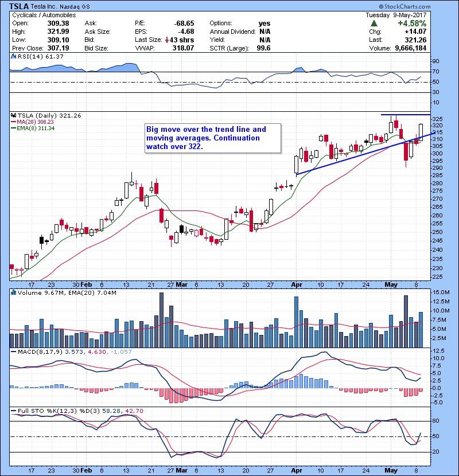
Task: Click the Tesla Inc. company name
Action: pyautogui.click(x=44, y=7)
